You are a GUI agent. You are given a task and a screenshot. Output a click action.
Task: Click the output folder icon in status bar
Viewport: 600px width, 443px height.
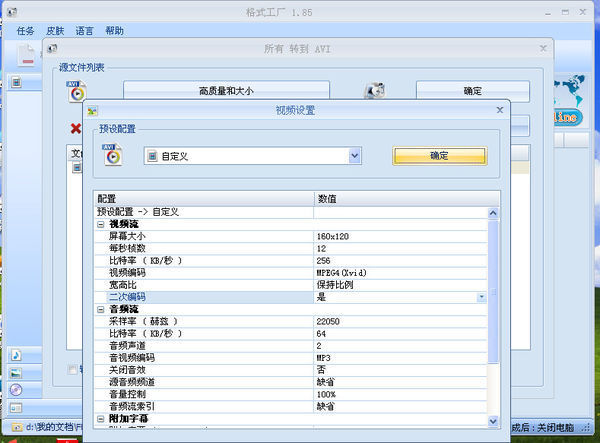pos(17,427)
